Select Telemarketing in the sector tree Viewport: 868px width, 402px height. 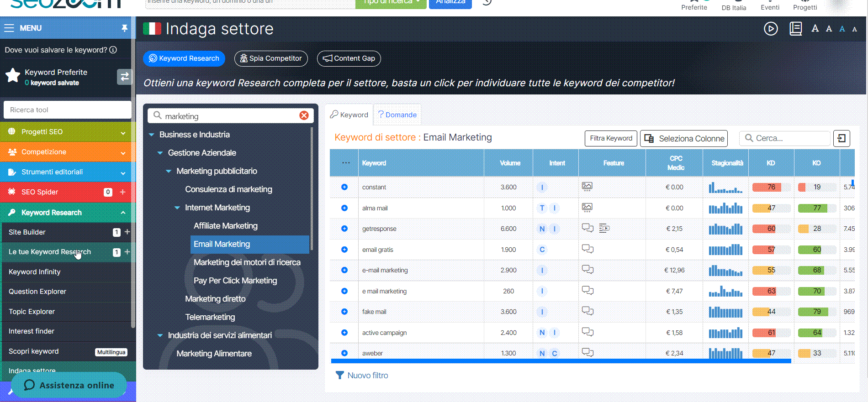pyautogui.click(x=210, y=317)
